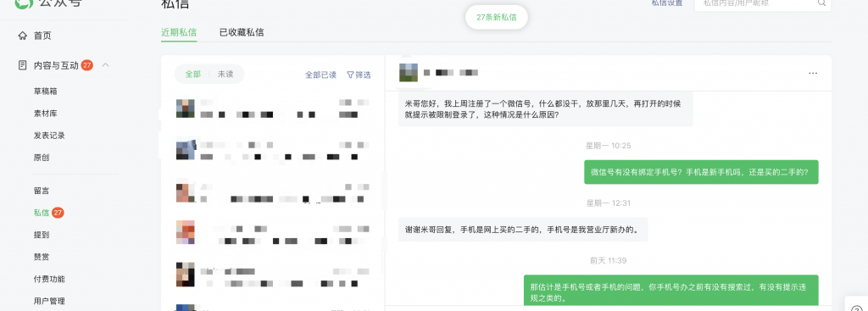Switch to the 已收藏私信 tab
The width and height of the screenshot is (868, 311).
[x=242, y=32]
